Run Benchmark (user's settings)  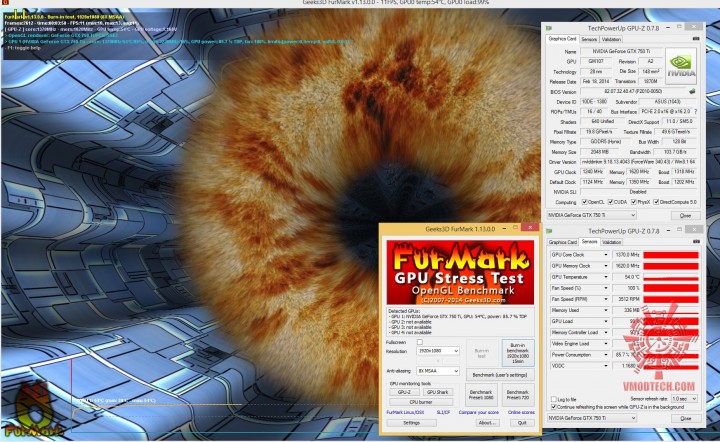click(x=500, y=375)
